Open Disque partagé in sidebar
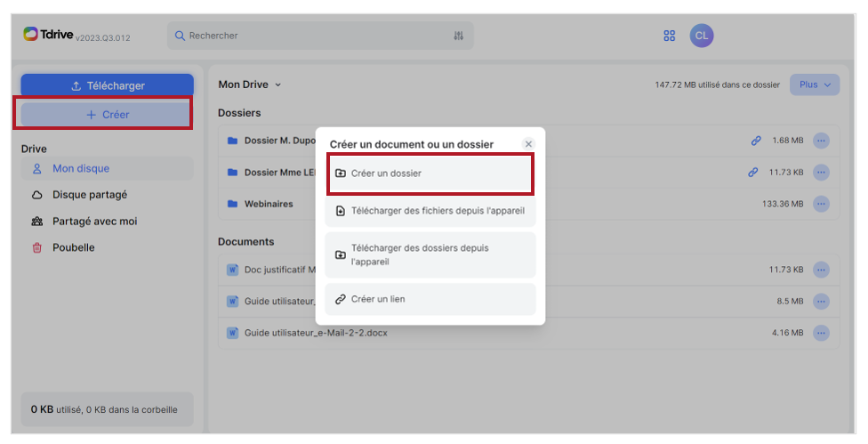The height and width of the screenshot is (444, 868). [90, 195]
